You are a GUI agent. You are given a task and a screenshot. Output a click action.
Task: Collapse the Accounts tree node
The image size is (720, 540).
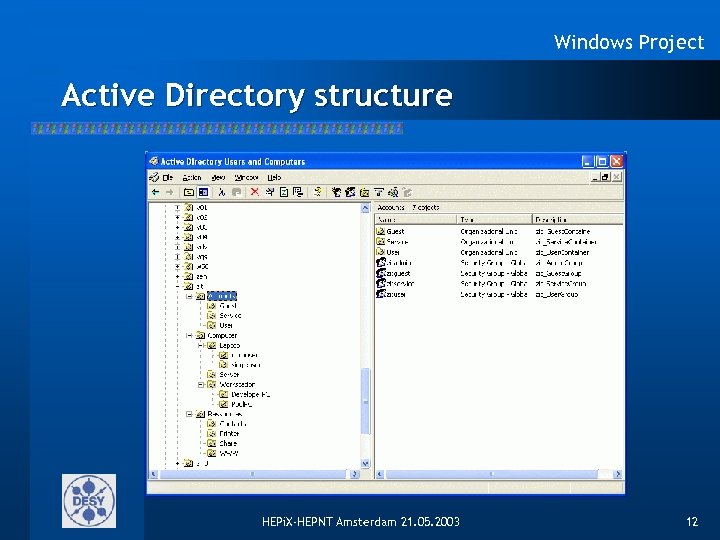pyautogui.click(x=189, y=297)
